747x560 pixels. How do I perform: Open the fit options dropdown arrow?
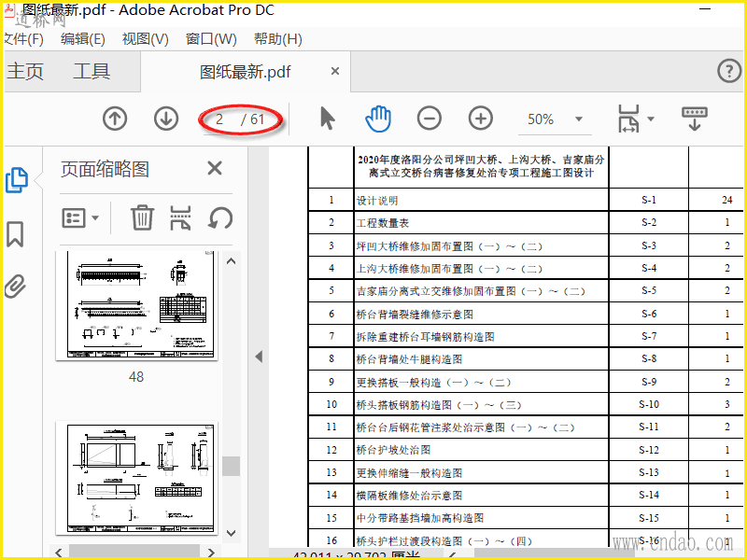tap(651, 119)
